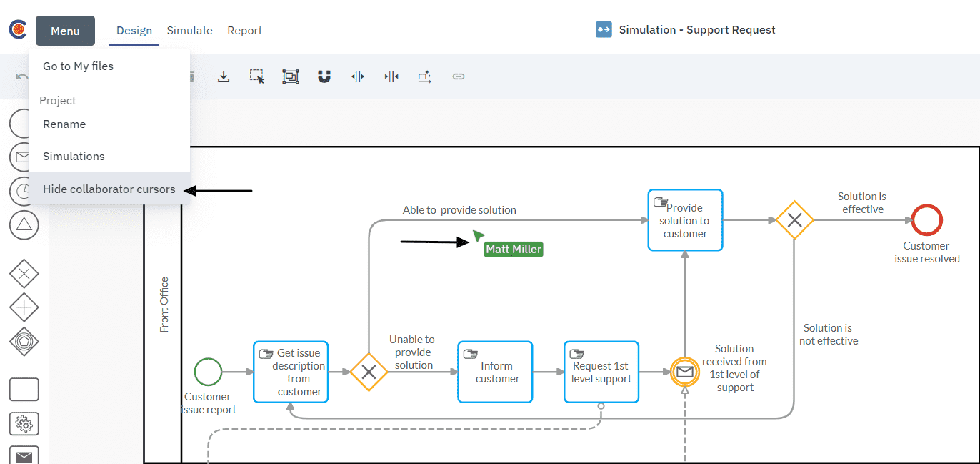This screenshot has height=464, width=980.
Task: Open the Menu dropdown button
Action: click(x=65, y=31)
